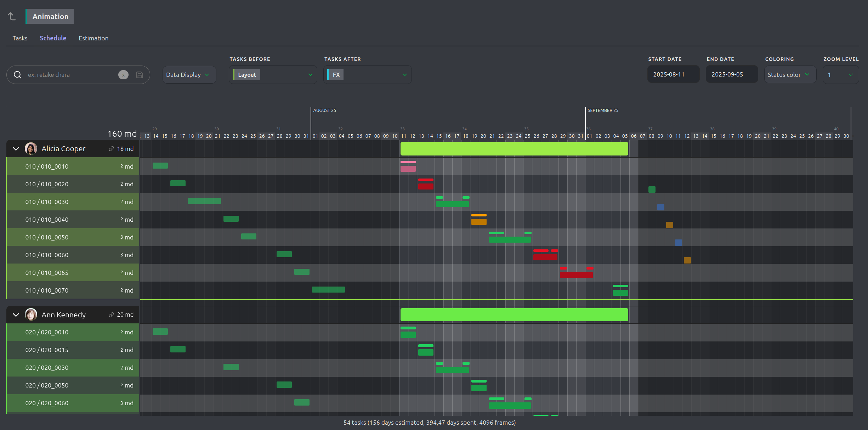
Task: Click the back arrow icon beside Animation
Action: [12, 16]
